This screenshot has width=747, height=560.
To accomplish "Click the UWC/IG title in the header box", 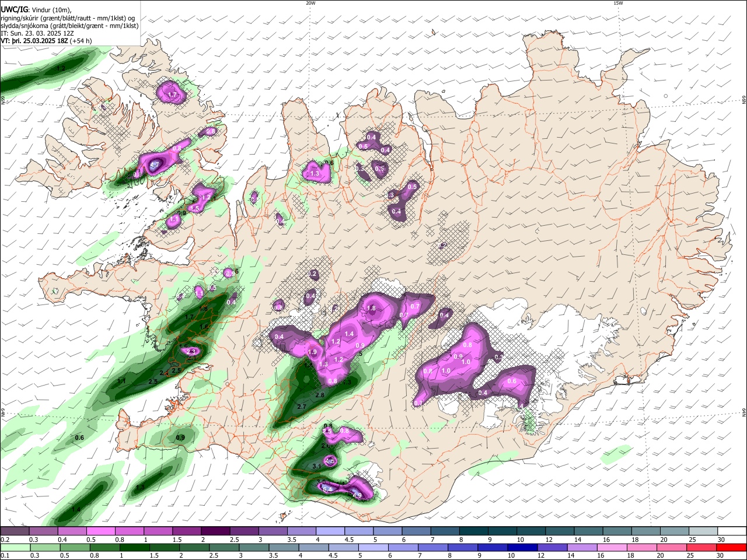I will coord(14,9).
